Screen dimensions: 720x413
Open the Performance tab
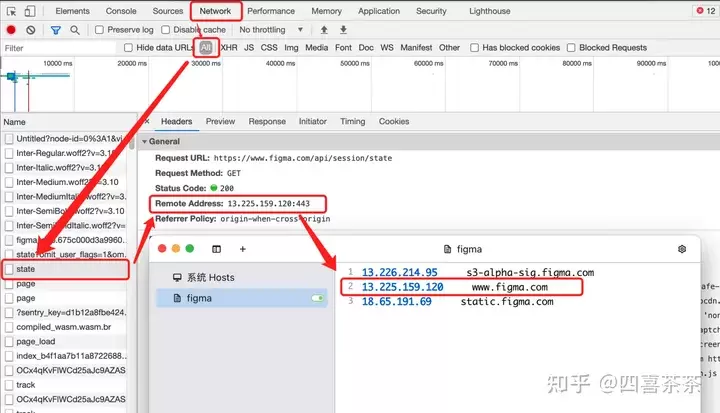(271, 11)
